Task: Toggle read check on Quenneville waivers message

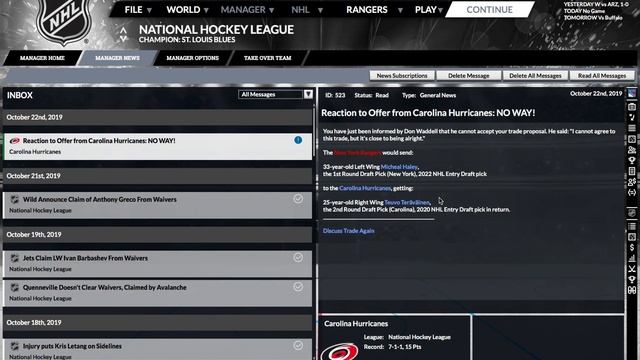Action: click(x=298, y=287)
